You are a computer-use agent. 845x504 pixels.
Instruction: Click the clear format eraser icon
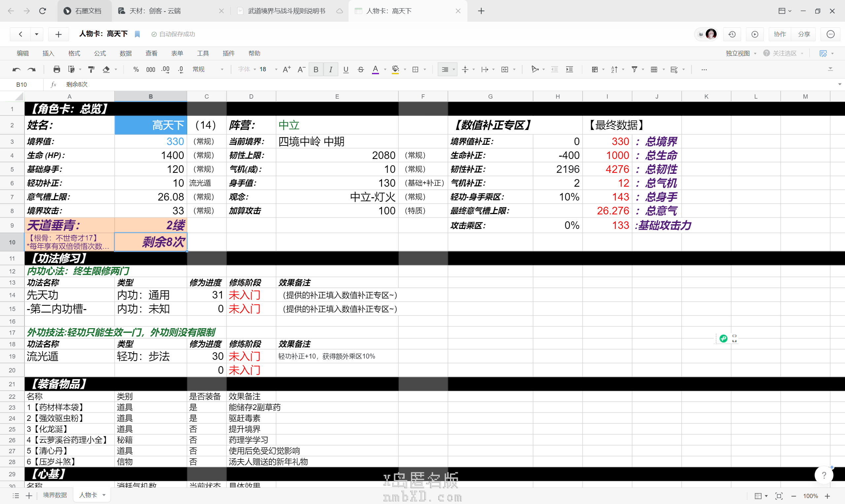click(106, 70)
